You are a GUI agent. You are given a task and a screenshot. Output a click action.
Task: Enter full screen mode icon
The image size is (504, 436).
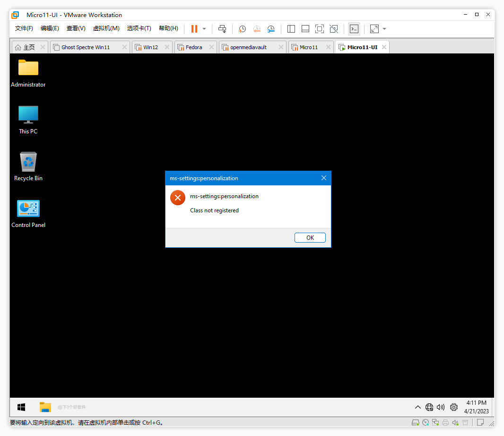click(320, 29)
